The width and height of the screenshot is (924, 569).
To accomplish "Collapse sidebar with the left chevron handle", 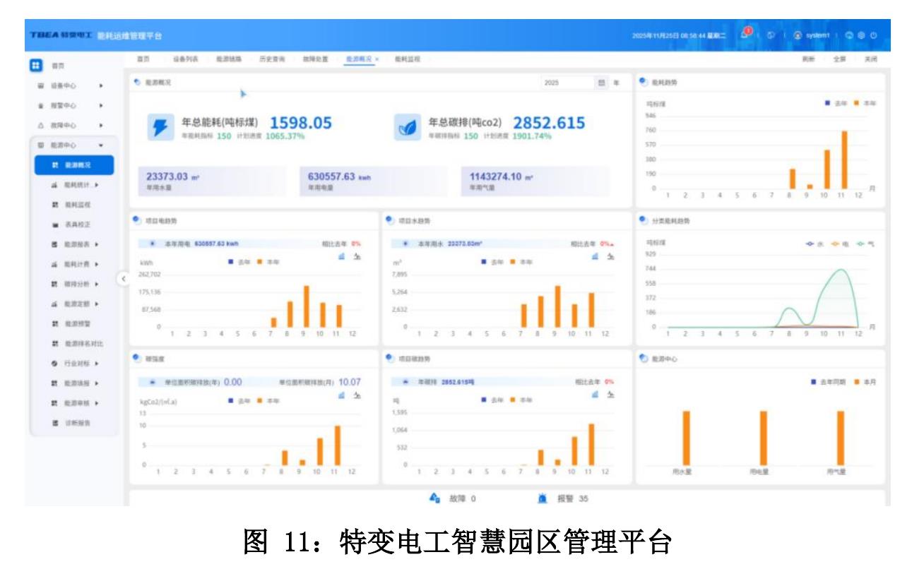I will point(124,279).
